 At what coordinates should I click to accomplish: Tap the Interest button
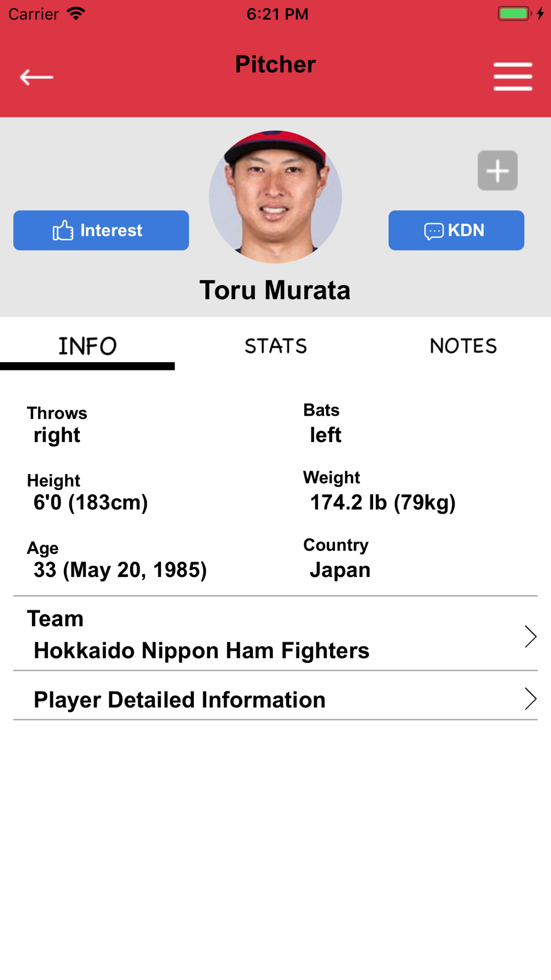[x=101, y=230]
